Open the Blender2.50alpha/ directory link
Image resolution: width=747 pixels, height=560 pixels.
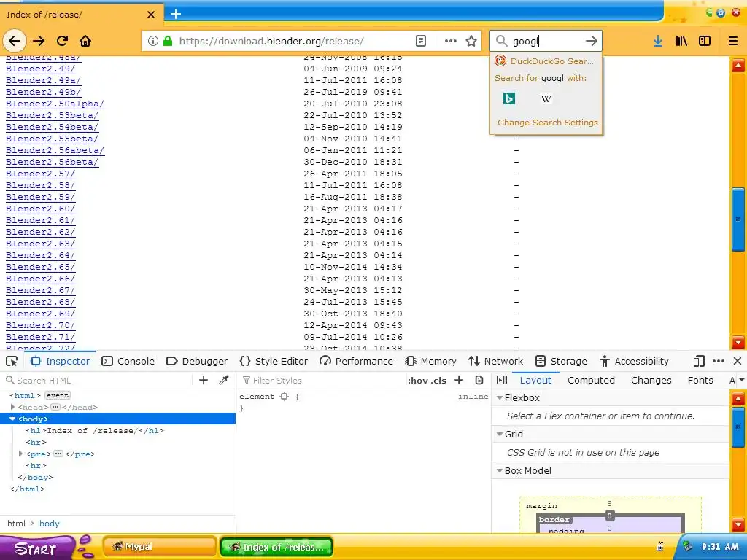click(x=55, y=104)
